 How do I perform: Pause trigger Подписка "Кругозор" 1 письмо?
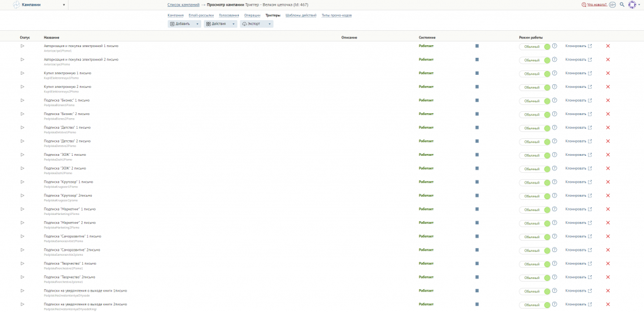pos(477,182)
